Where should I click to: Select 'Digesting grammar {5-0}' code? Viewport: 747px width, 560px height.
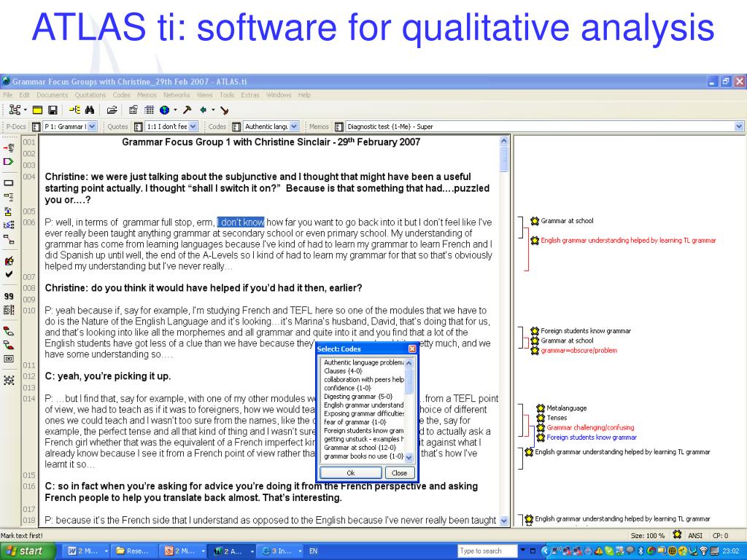coord(358,397)
